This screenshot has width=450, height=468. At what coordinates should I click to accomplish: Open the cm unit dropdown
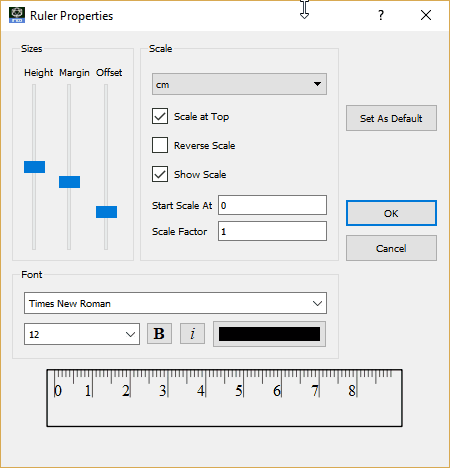(239, 84)
